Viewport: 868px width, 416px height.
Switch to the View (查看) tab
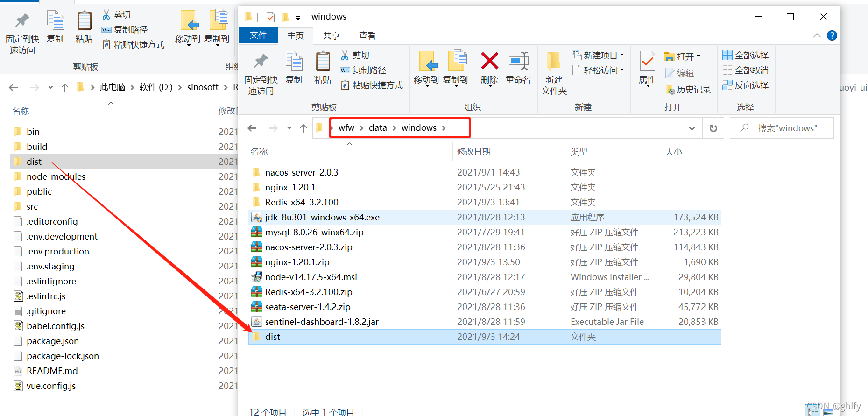[367, 35]
